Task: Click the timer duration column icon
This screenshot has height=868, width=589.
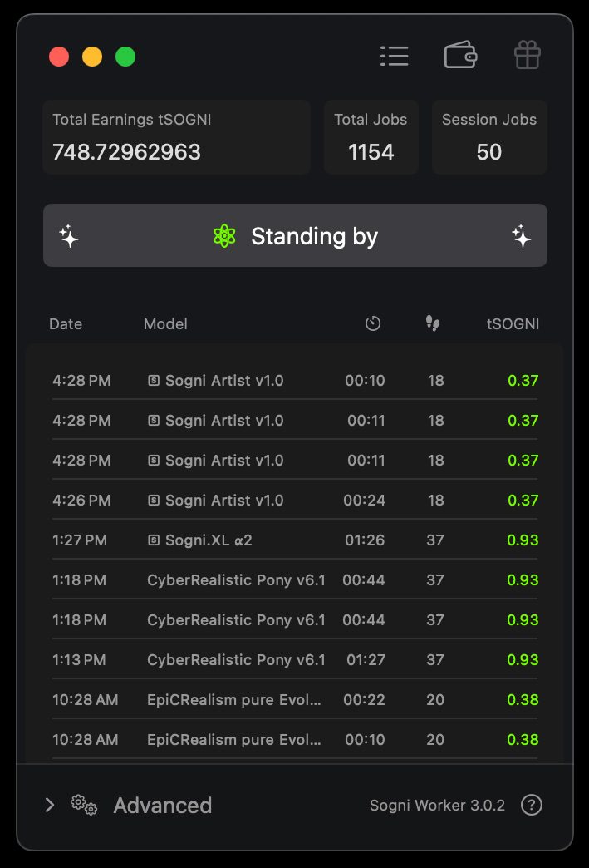Action: (x=373, y=323)
